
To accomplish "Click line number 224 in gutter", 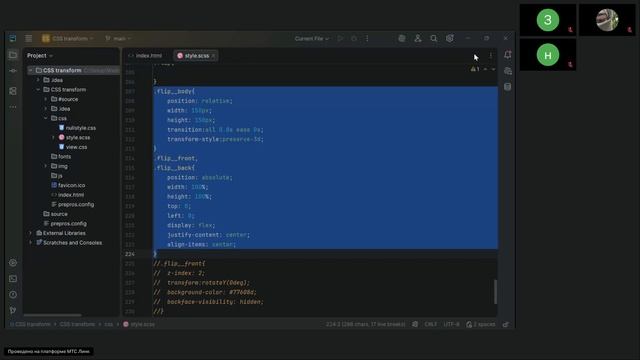I will 130,254.
